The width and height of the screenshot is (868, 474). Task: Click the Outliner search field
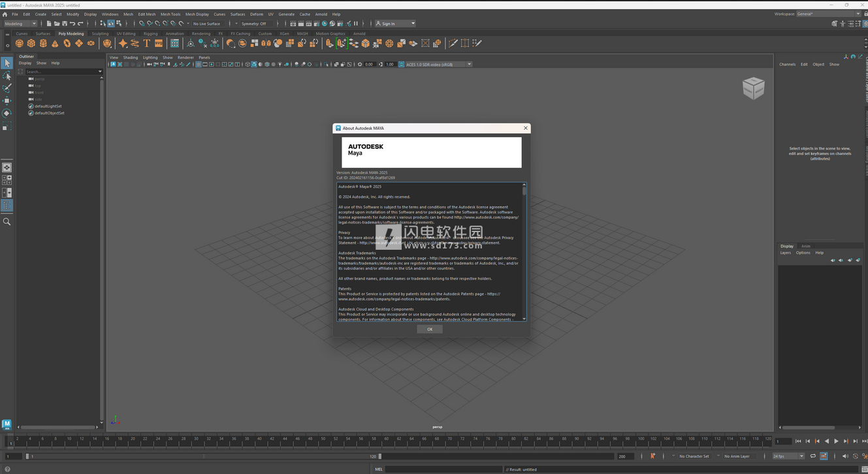60,71
